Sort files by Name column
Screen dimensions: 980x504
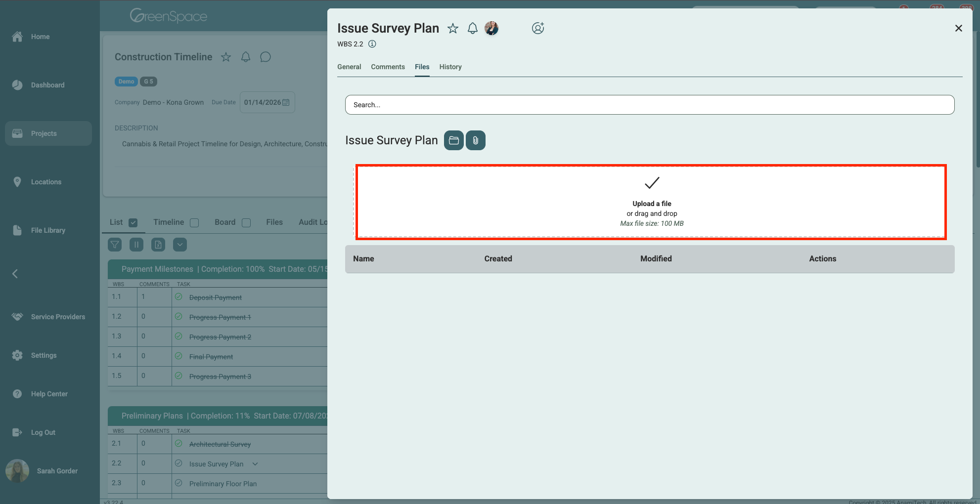(363, 259)
